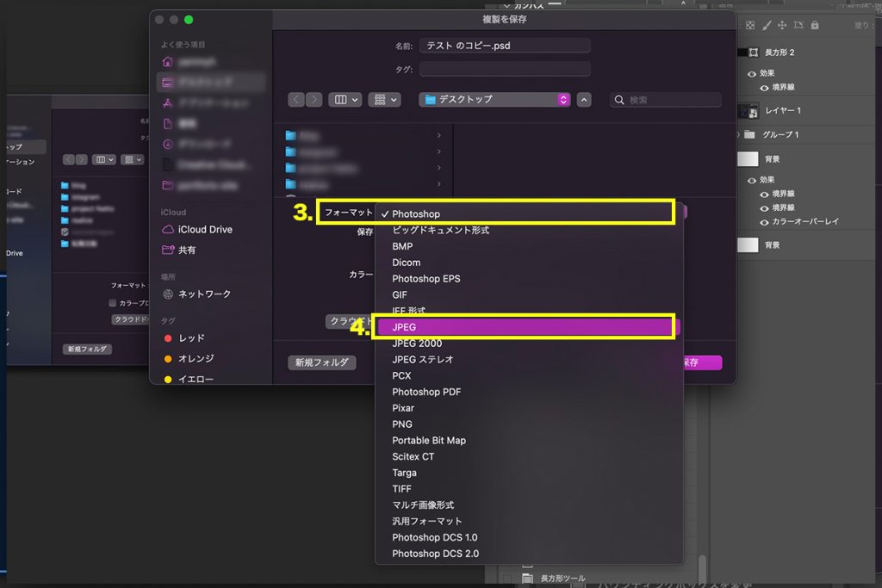This screenshot has height=588, width=882.
Task: Open the column view mode dropdown
Action: tap(345, 100)
